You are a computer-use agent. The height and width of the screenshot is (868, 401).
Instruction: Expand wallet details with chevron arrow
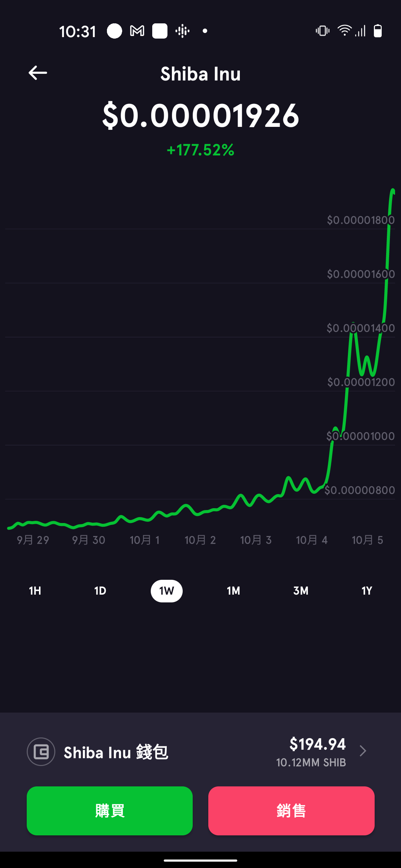point(363,751)
